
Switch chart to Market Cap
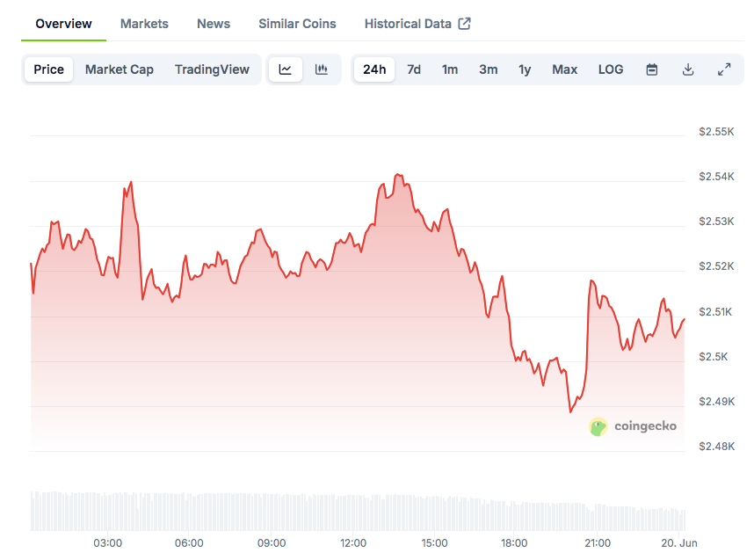(x=120, y=69)
